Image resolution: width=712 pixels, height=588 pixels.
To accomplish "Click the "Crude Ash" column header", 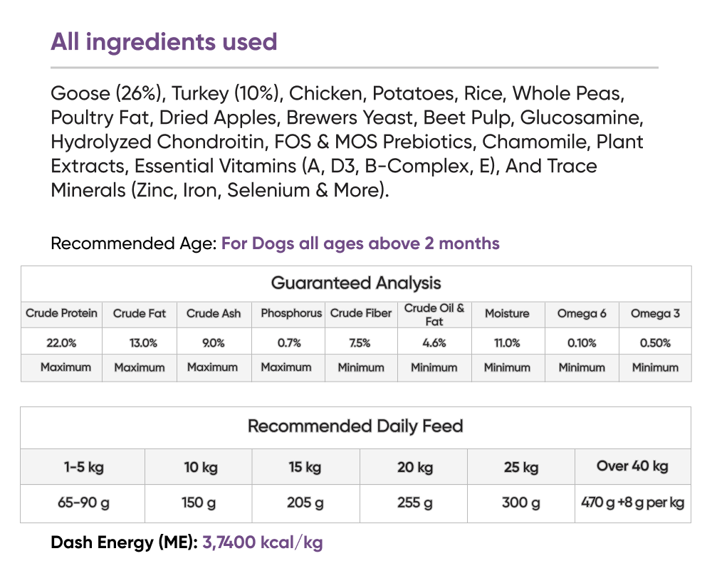I will pyautogui.click(x=214, y=313).
